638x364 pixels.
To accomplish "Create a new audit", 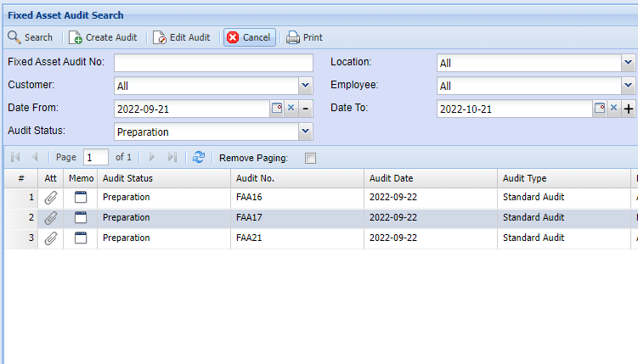I will pos(103,37).
